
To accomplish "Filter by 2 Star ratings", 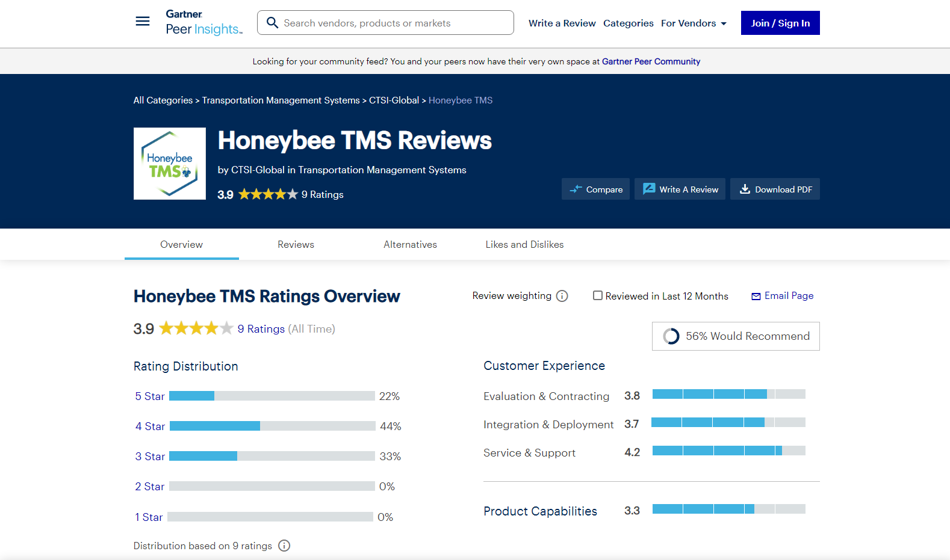I will 150,487.
